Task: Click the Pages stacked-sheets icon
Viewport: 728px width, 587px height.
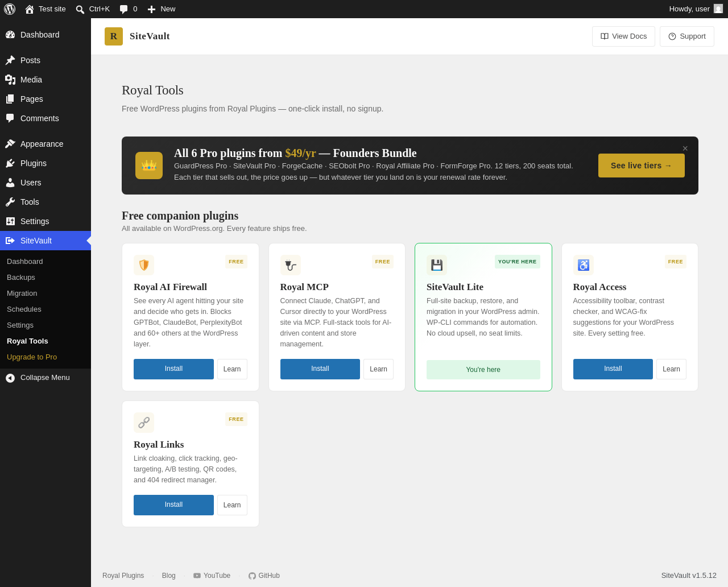Action: click(10, 99)
